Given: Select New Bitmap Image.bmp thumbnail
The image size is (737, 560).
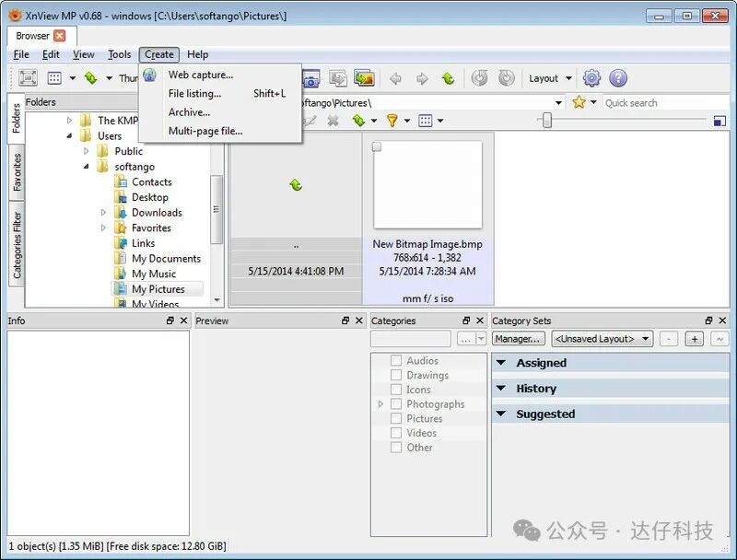Looking at the screenshot, I should [427, 184].
